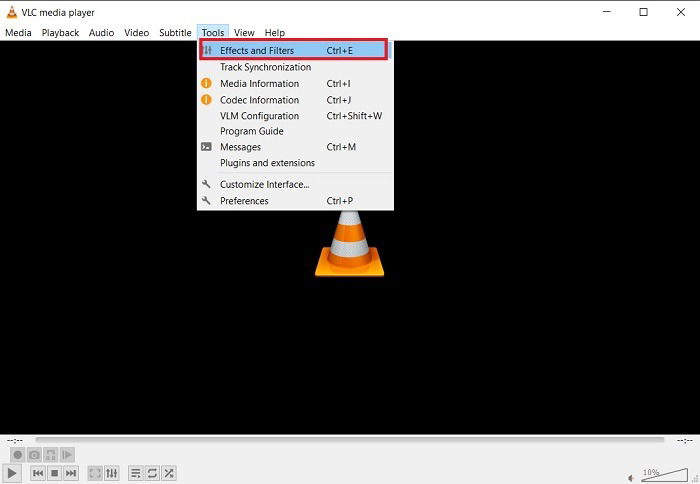Open Preferences from Tools menu
This screenshot has height=484, width=700.
pyautogui.click(x=295, y=201)
